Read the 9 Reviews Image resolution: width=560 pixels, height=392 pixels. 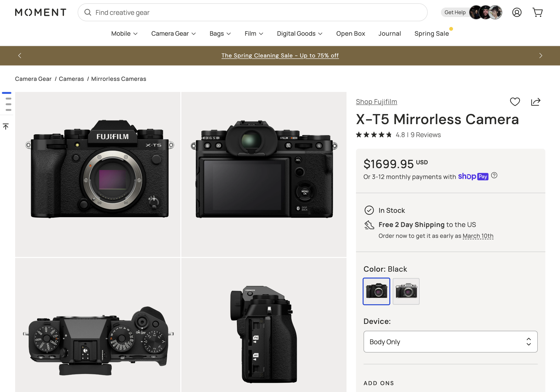coord(425,135)
